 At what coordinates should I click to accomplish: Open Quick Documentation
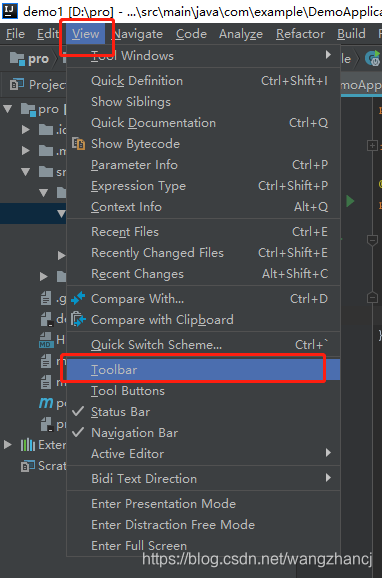203,123
